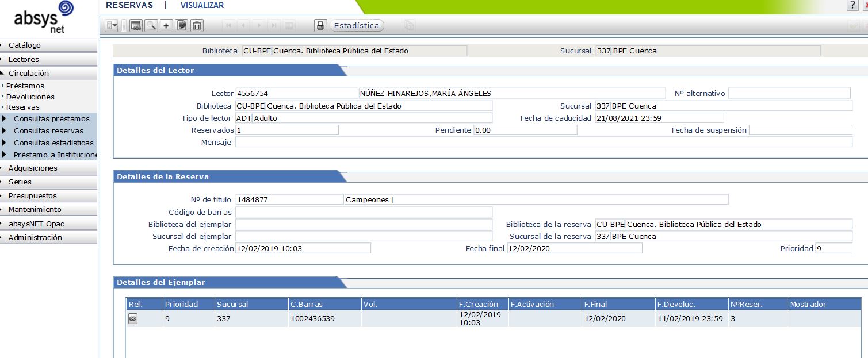This screenshot has height=358, width=868.
Task: Click the help question mark icon
Action: tap(853, 5)
